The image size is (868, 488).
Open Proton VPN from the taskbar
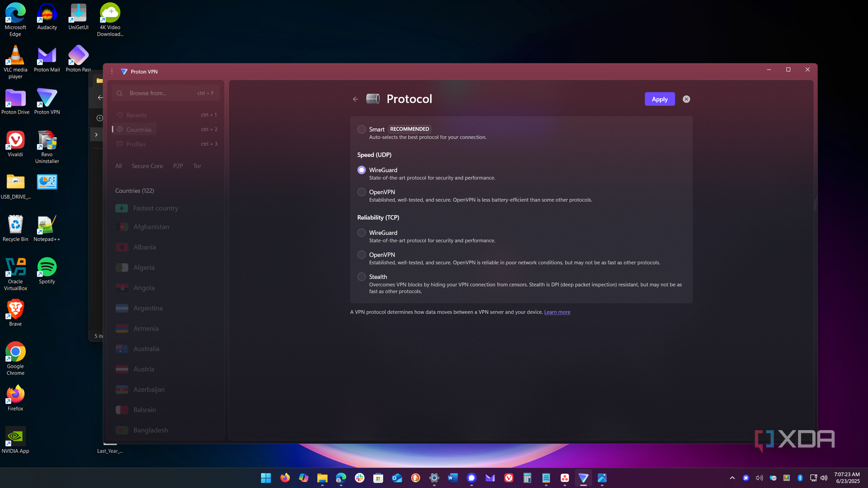(583, 478)
